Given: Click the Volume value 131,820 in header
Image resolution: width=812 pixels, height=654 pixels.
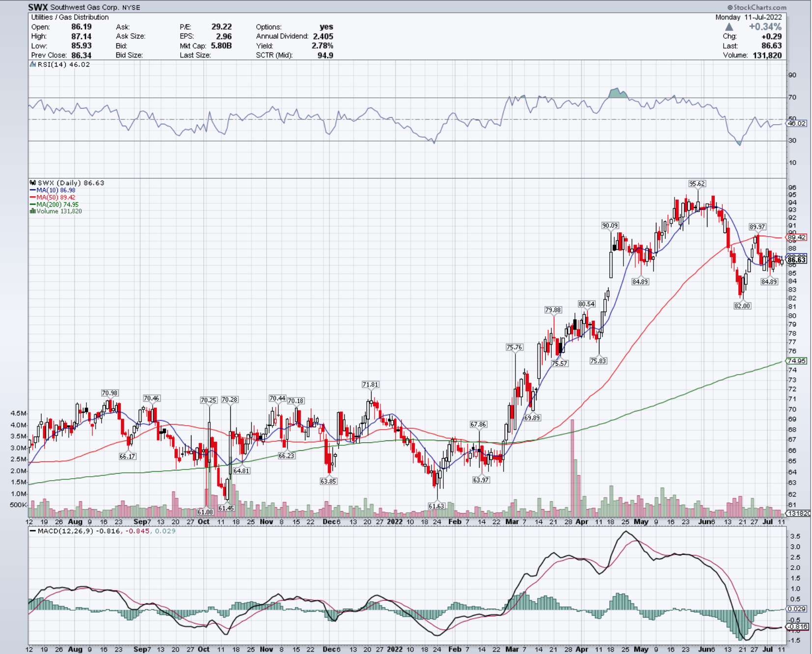Looking at the screenshot, I should 767,55.
